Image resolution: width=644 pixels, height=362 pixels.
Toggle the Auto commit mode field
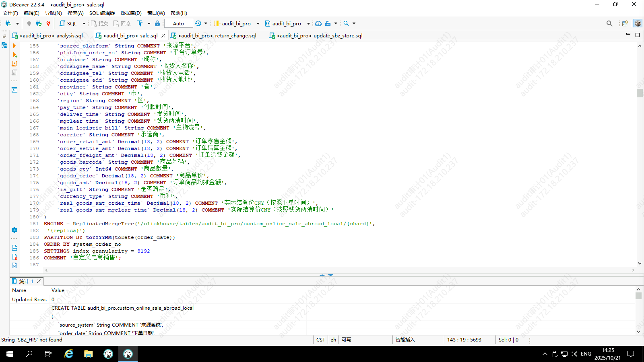click(178, 24)
